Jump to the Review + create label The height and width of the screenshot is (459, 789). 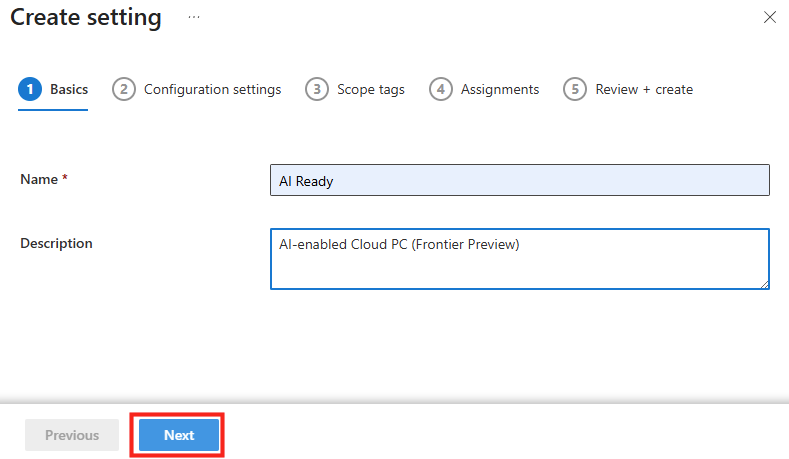[x=644, y=89]
